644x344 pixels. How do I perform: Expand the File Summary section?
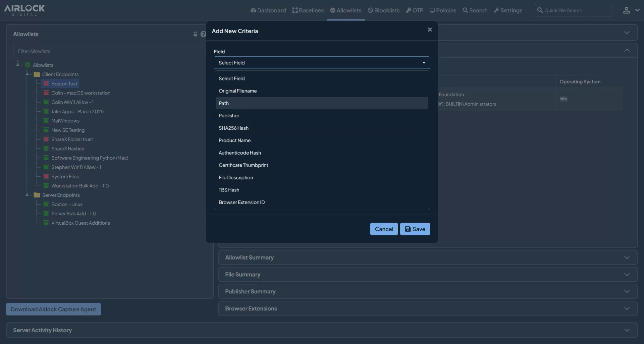627,274
